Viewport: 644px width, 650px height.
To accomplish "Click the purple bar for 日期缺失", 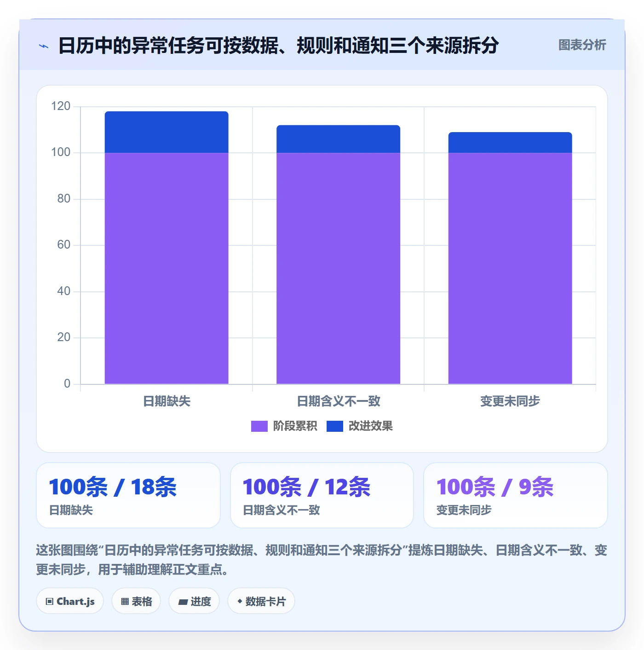I will pos(167,268).
